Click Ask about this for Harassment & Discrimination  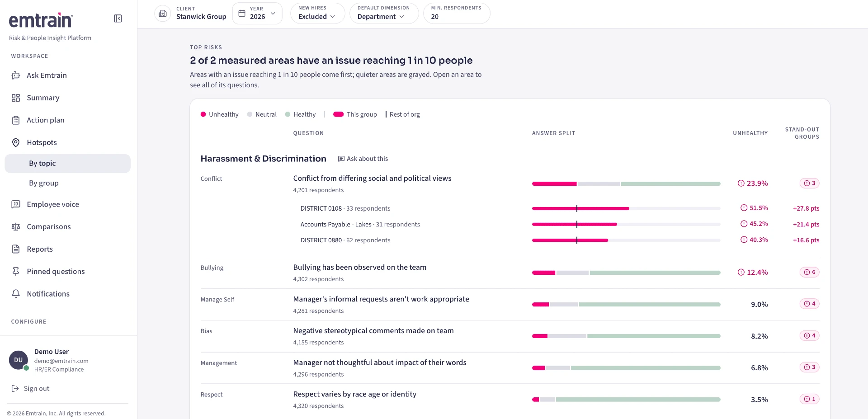(x=363, y=159)
